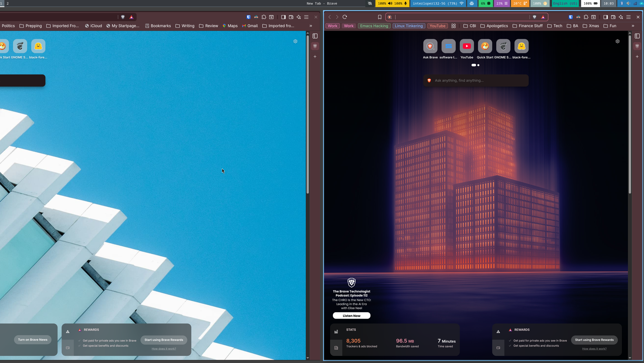The height and width of the screenshot is (363, 644).
Task: Open the tab groups grid next to YouTube
Action: point(453,26)
